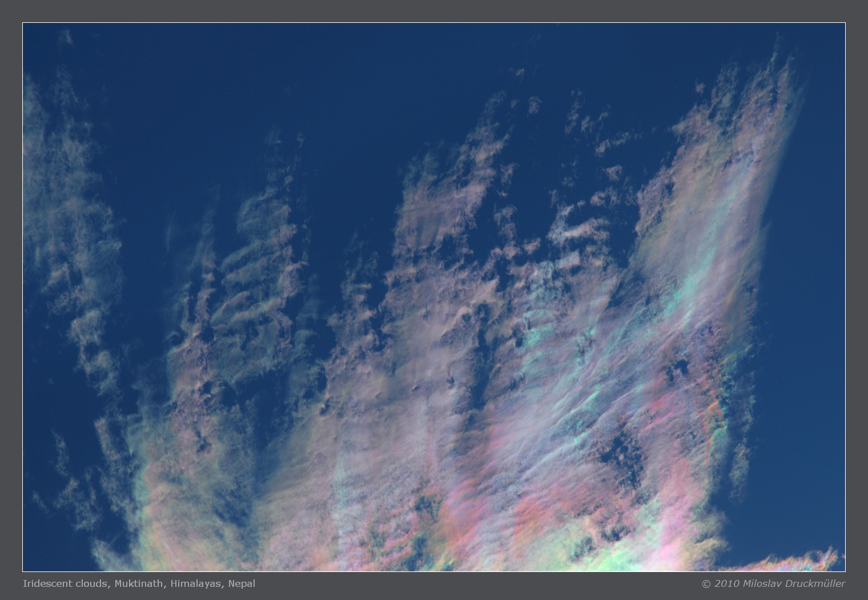Click the gray border above the photo

[434, 11]
